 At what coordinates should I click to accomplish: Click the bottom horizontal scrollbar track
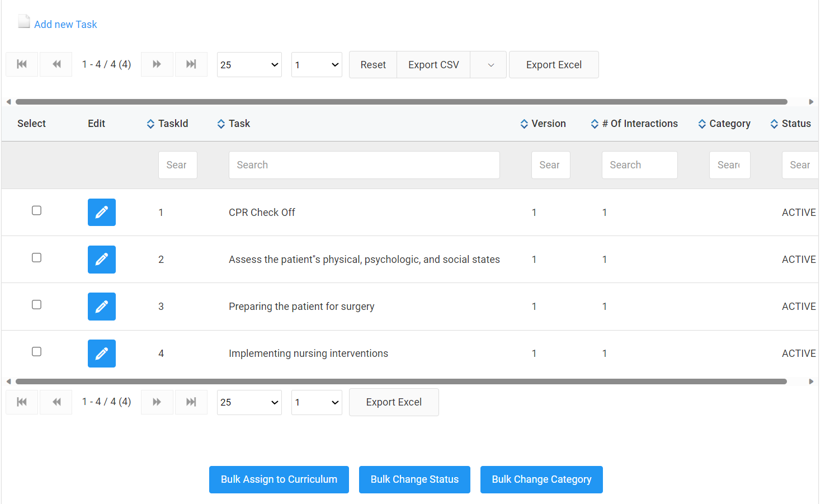tap(402, 381)
